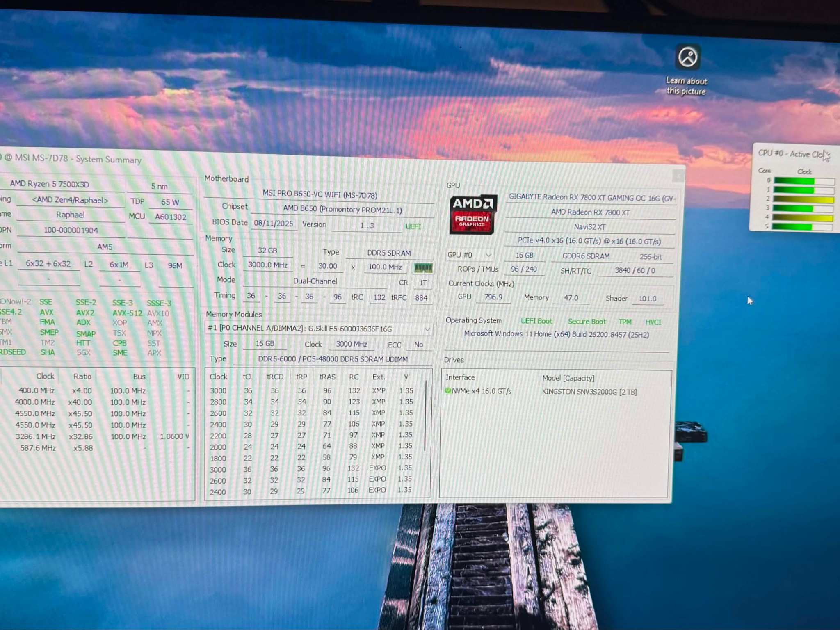840x630 pixels.
Task: Click memory Mode value 'Dual-Channel'
Action: (315, 281)
